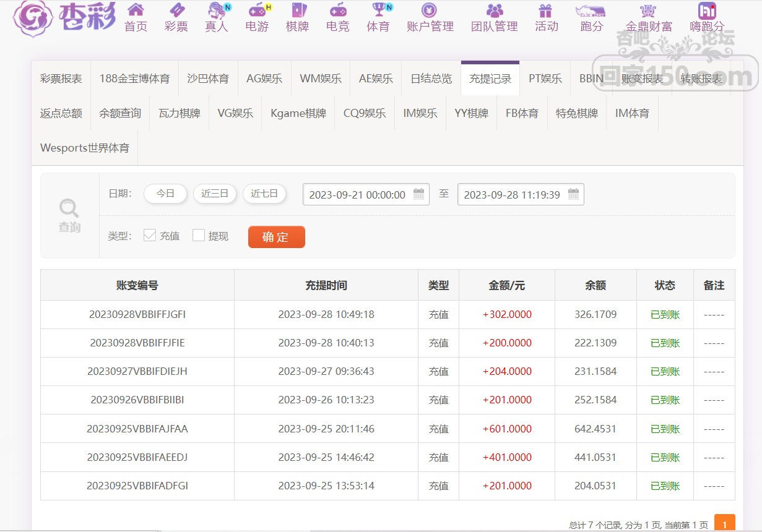Open the start date calendar picker
Viewport: 762px width, 532px height.
click(419, 194)
